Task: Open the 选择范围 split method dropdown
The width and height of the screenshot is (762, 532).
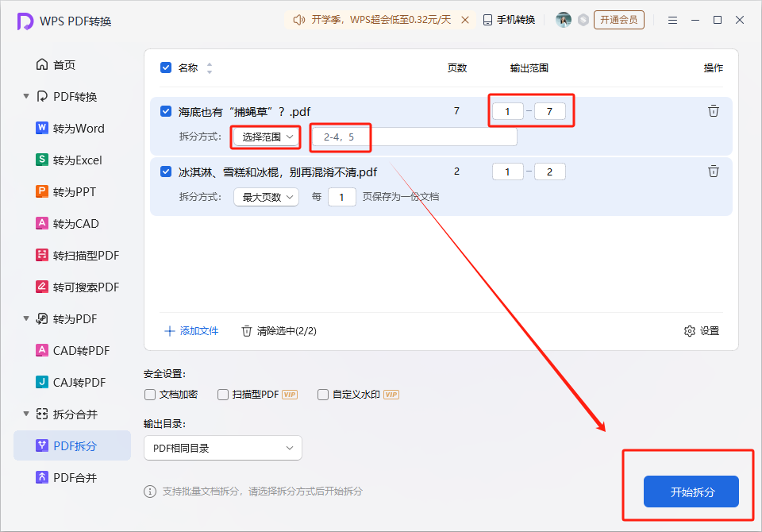Action: click(264, 137)
